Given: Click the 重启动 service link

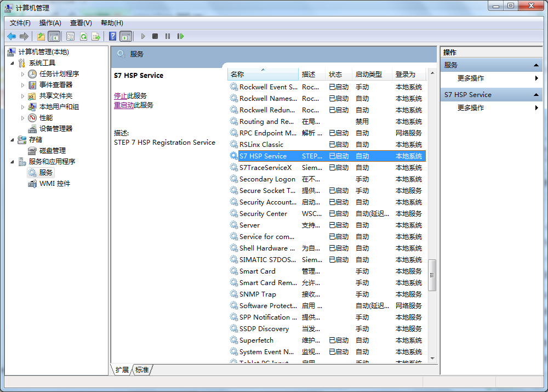Looking at the screenshot, I should click(124, 105).
